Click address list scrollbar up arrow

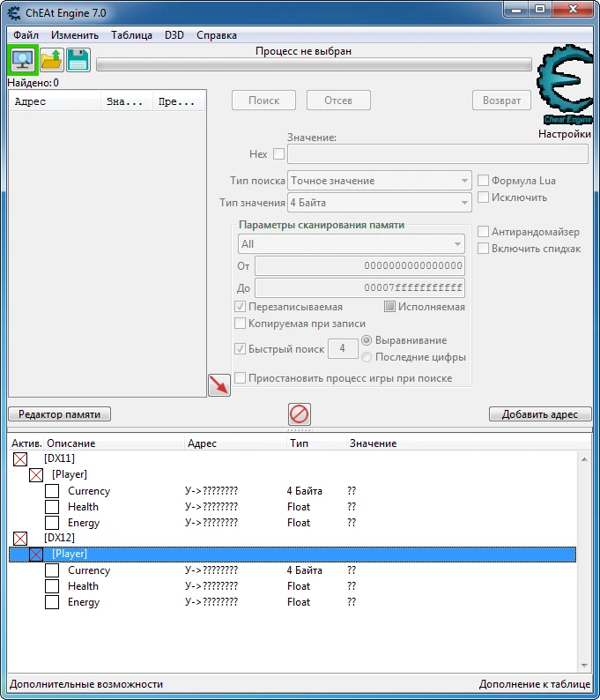pos(584,459)
